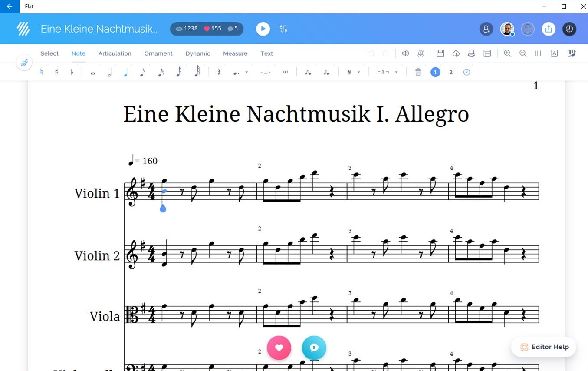Viewport: 588px width, 371px height.
Task: Print the score
Action: pos(472,53)
